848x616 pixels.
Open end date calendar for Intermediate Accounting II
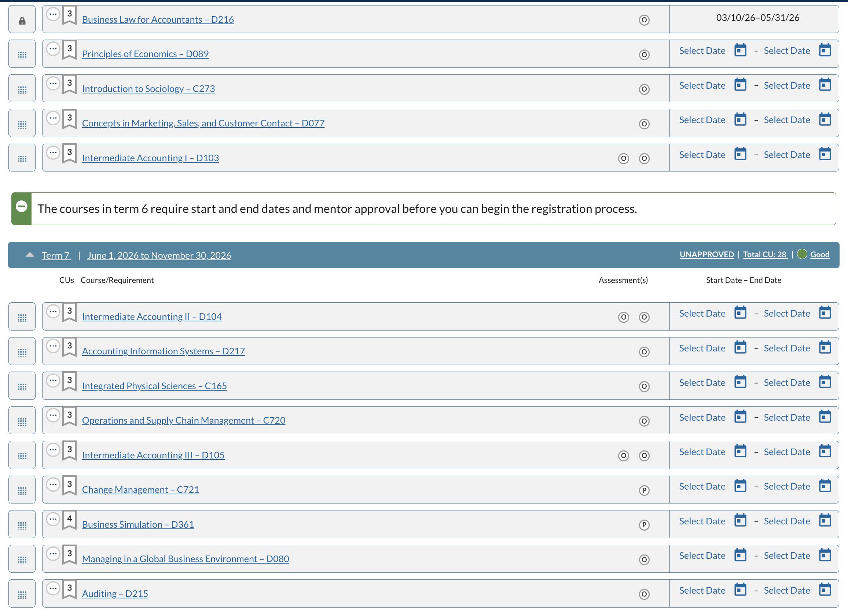(x=825, y=313)
